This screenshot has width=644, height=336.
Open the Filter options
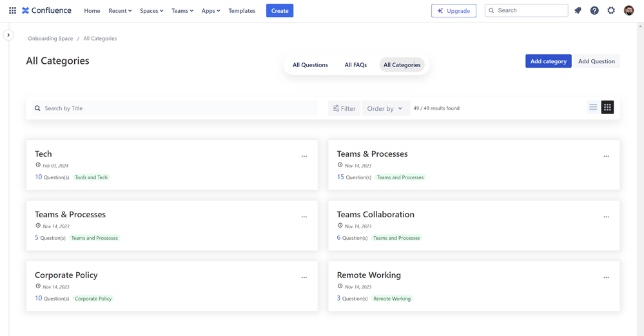point(344,108)
